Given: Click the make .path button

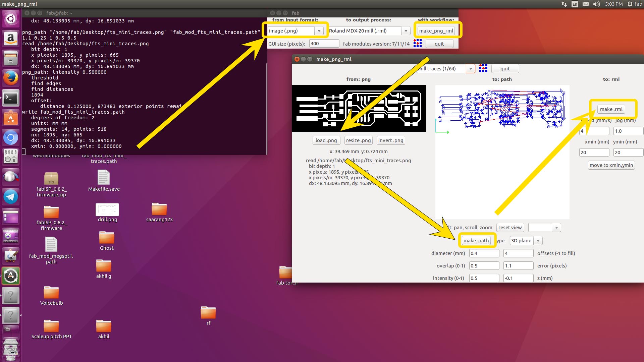Looking at the screenshot, I should click(476, 241).
